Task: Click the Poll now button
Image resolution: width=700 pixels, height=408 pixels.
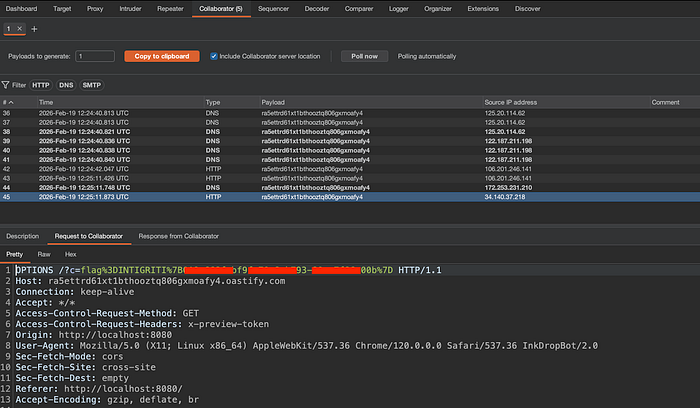Action: click(364, 56)
